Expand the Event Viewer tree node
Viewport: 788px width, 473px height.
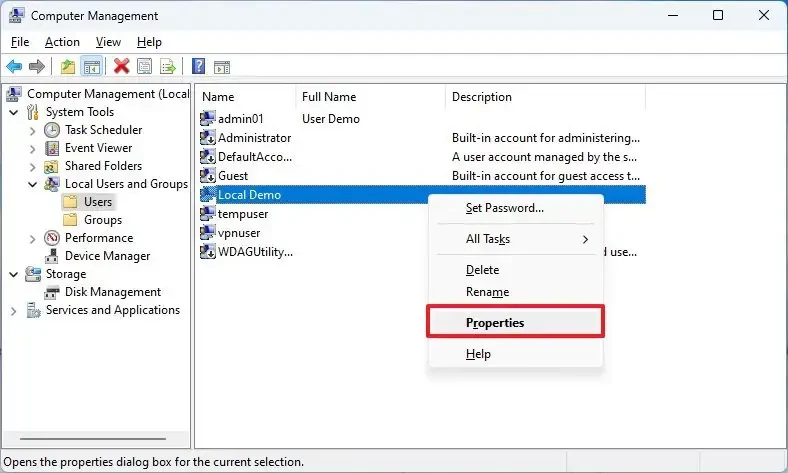point(33,149)
